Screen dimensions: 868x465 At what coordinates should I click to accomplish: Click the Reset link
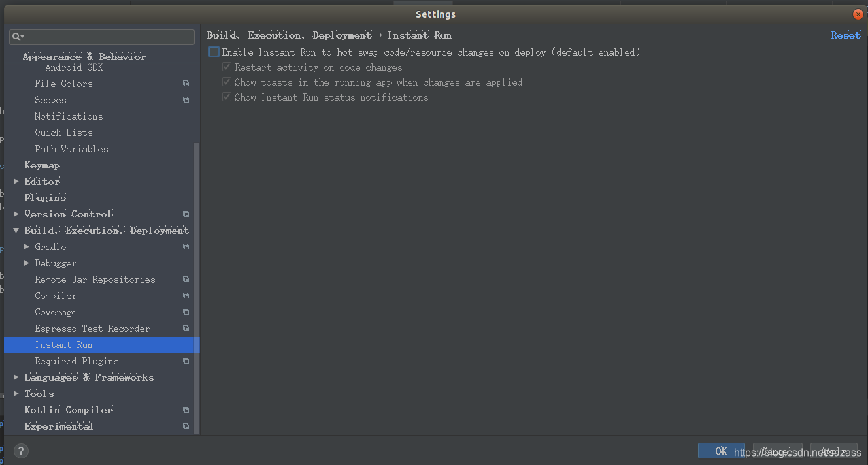[845, 35]
